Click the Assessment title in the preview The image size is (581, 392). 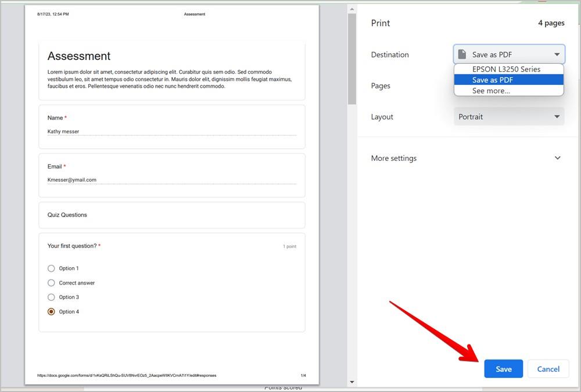point(79,56)
